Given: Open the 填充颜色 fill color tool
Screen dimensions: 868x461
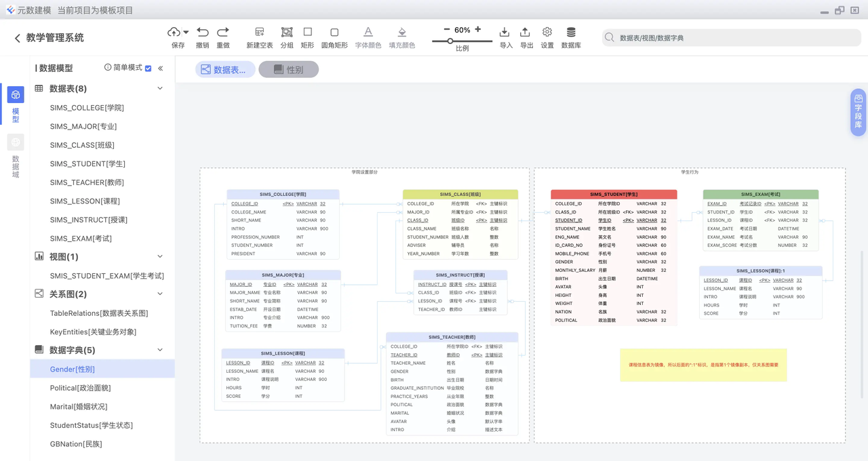Looking at the screenshot, I should click(401, 32).
